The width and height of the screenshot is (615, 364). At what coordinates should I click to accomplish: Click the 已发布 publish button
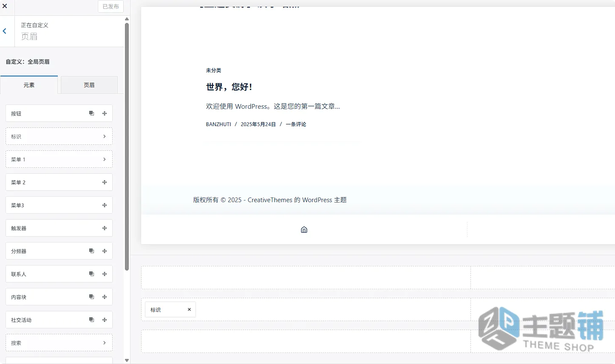point(111,6)
